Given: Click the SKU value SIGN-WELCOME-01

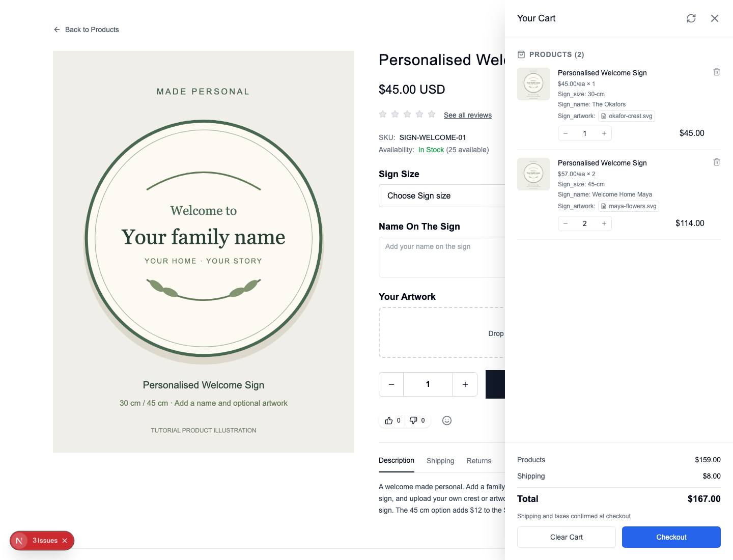Looking at the screenshot, I should (x=433, y=137).
